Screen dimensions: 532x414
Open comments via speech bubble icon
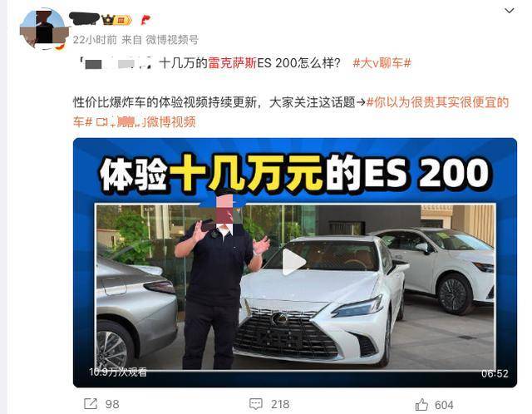point(256,404)
